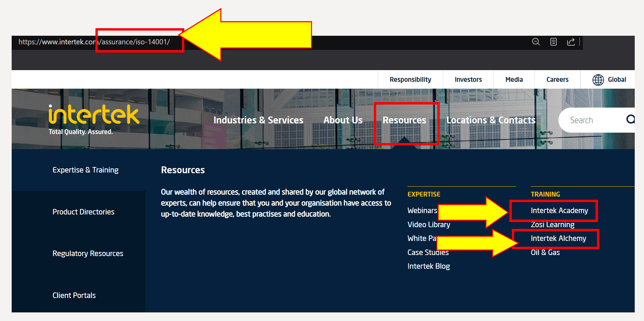This screenshot has height=321, width=644.
Task: Open Client Portals section
Action: tap(74, 296)
